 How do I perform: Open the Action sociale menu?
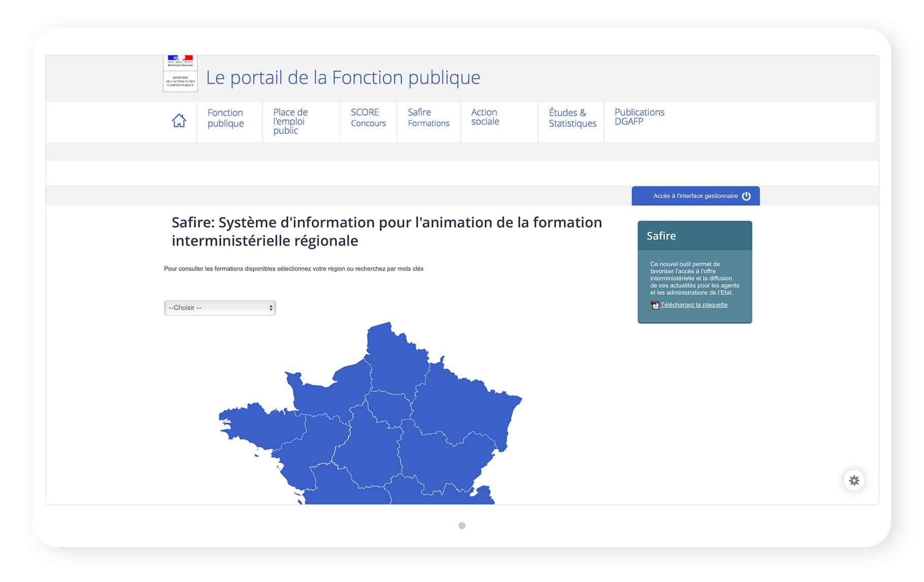tap(485, 117)
